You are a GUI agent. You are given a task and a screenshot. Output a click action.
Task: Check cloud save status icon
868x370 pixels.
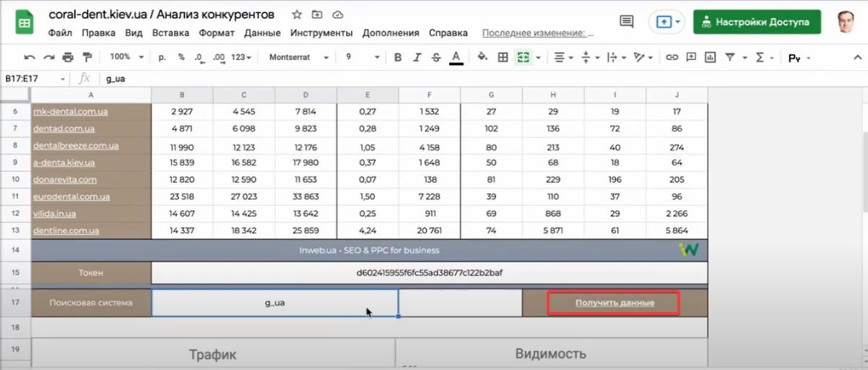[x=337, y=14]
